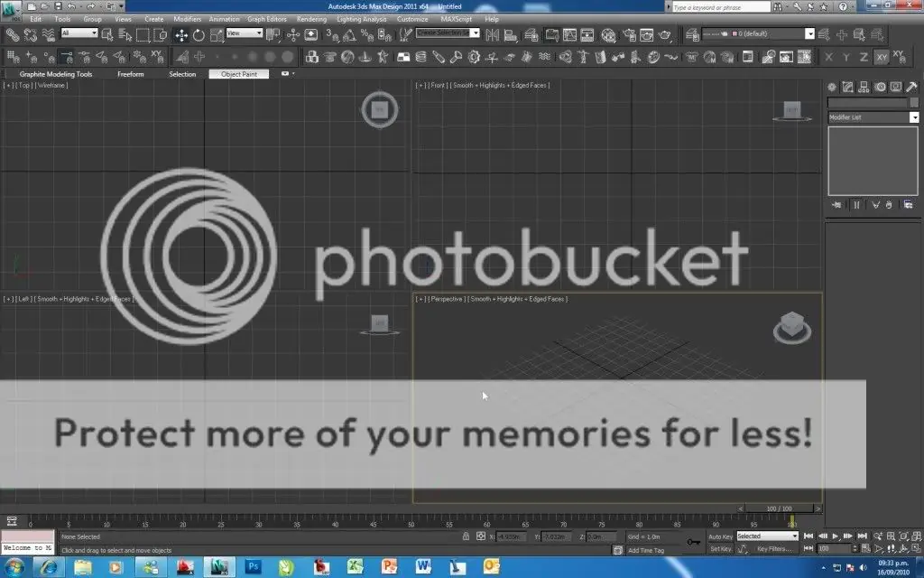Open the Edit menu
Screen dimensions: 924x578
(x=36, y=20)
